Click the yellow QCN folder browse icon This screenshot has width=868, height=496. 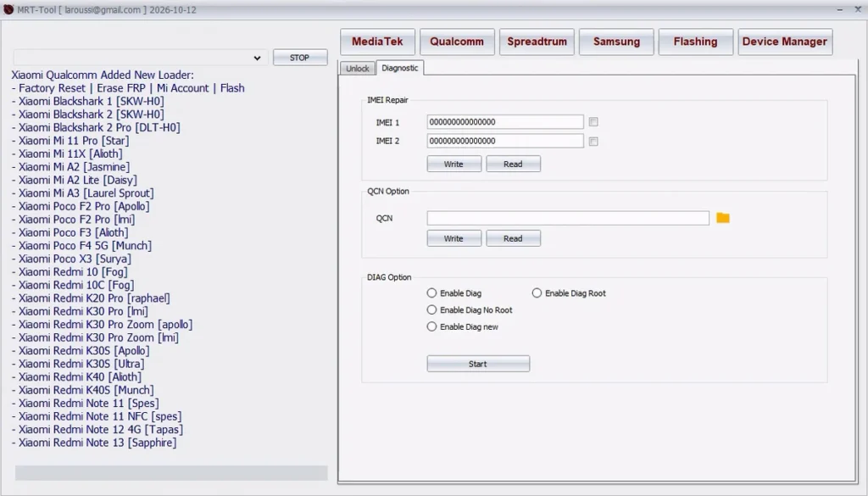coord(722,218)
